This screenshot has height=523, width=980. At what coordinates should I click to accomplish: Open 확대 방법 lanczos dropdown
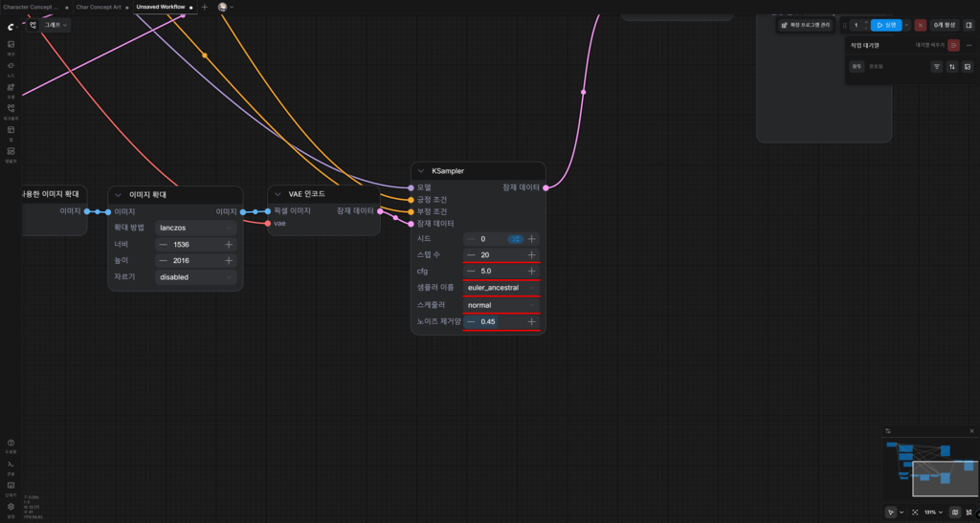(195, 228)
